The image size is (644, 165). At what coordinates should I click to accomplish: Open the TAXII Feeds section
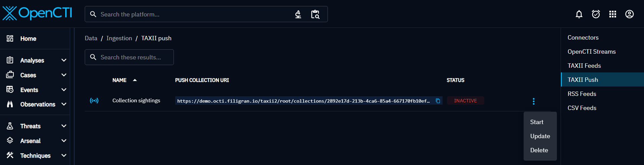(584, 66)
